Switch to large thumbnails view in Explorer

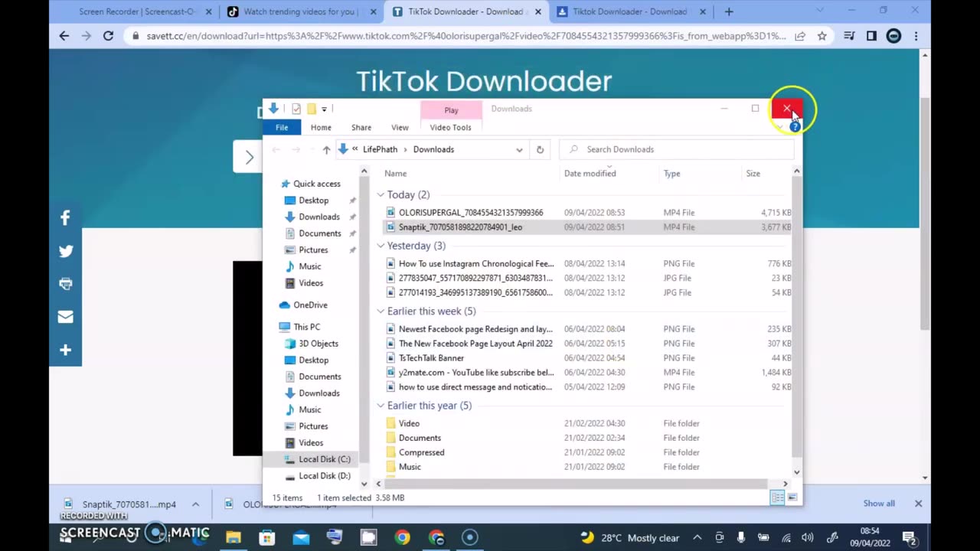pyautogui.click(x=792, y=497)
